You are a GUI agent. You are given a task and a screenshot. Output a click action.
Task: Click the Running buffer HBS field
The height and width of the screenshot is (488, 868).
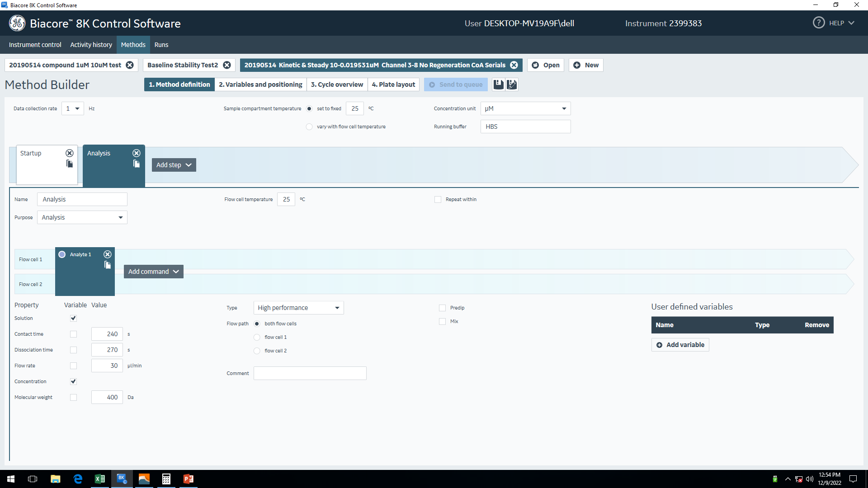coord(525,127)
